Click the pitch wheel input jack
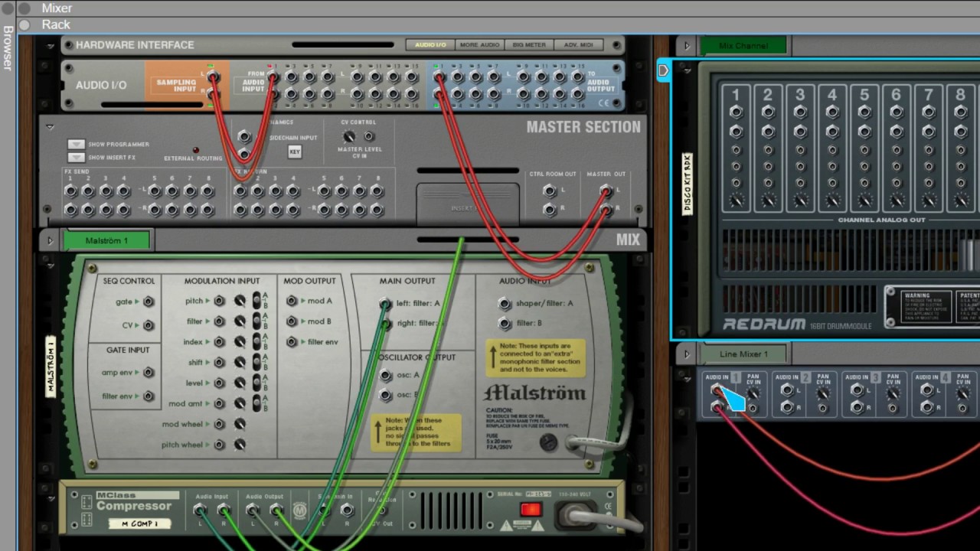This screenshot has width=980, height=551. pos(220,445)
